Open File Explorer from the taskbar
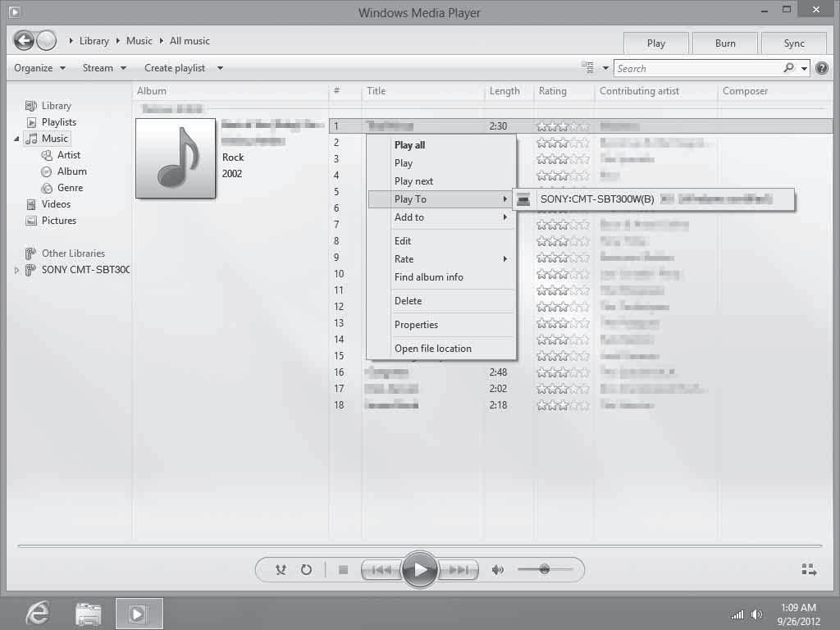 tap(89, 614)
